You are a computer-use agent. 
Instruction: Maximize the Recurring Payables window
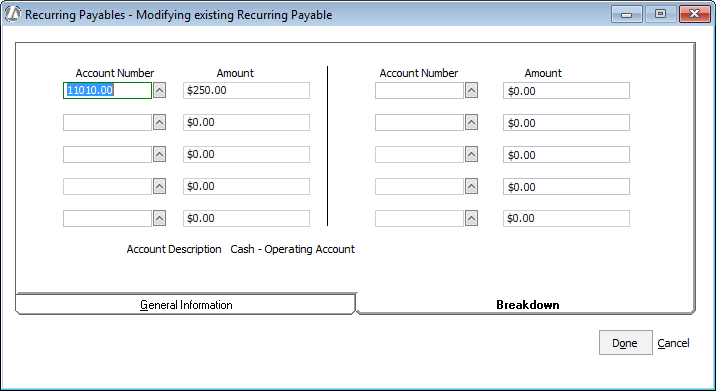click(660, 15)
